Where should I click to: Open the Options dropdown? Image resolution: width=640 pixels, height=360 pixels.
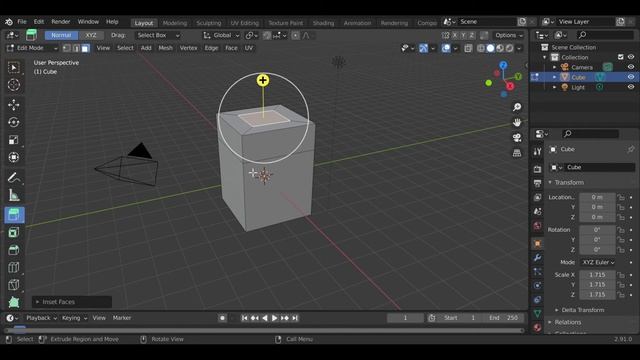[509, 36]
